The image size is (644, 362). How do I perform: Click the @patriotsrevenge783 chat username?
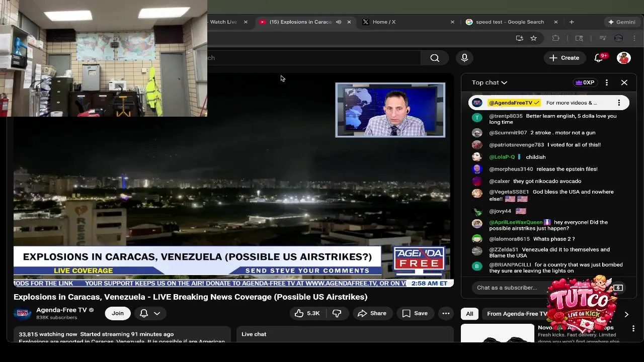coord(517,145)
